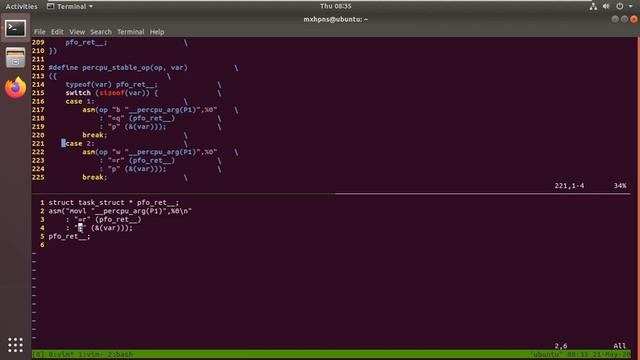This screenshot has width=640, height=360.
Task: Click 'struct task_struct * pfo_ret__;' in lower pane
Action: pyautogui.click(x=113, y=202)
